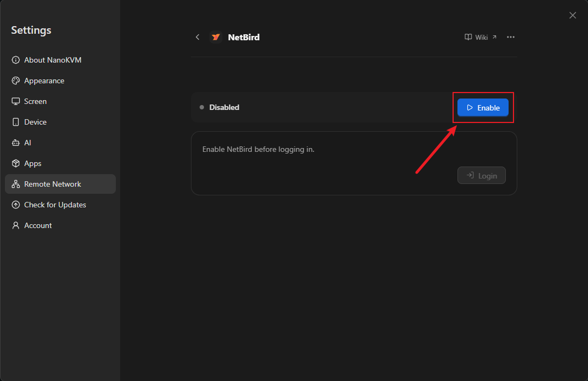The width and height of the screenshot is (588, 381).
Task: Click the book icon next to Wiki
Action: point(468,37)
